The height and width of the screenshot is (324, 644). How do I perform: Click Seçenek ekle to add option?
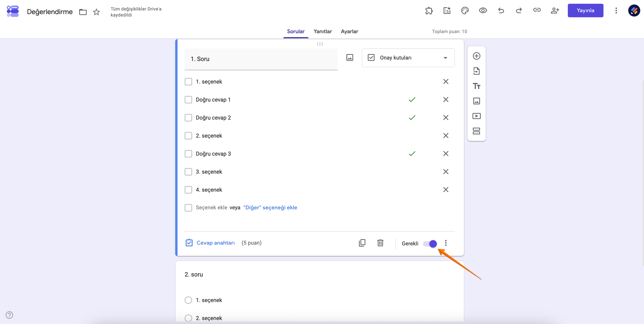point(211,208)
